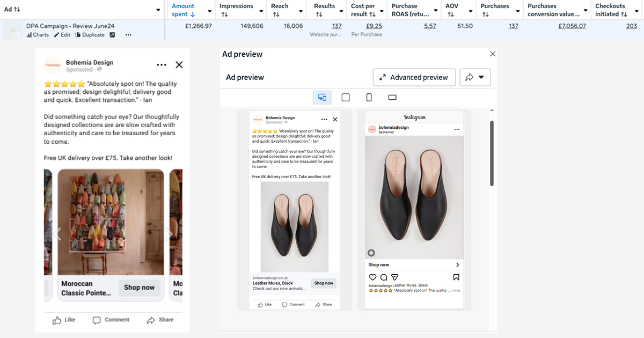
Task: Sort by Amount spent column header
Action: pyautogui.click(x=184, y=10)
